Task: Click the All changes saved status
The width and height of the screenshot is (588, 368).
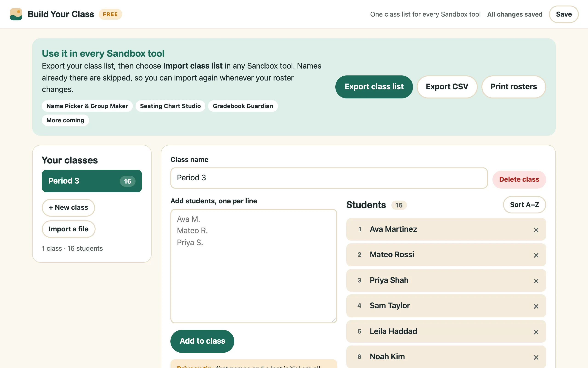Action: (515, 14)
